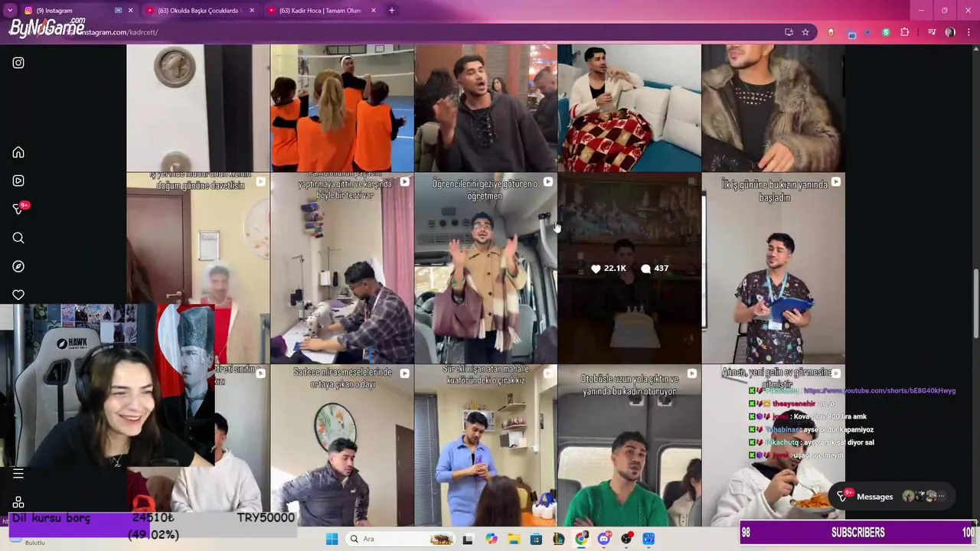Close the Kadir Hoca tab
Screen dimensions: 980x551
point(374,11)
